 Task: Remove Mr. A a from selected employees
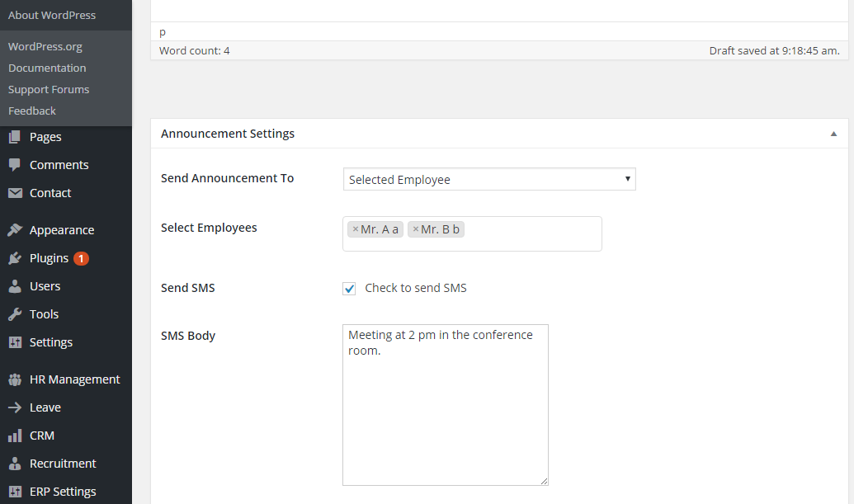click(x=356, y=229)
